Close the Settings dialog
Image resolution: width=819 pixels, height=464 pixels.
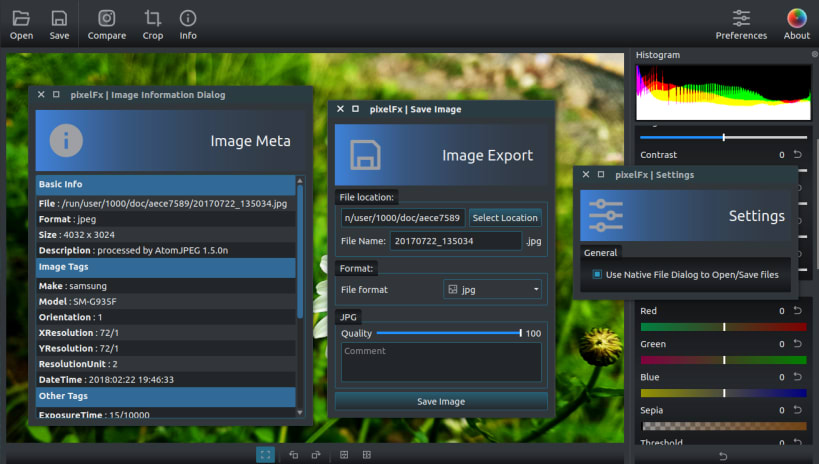click(586, 175)
